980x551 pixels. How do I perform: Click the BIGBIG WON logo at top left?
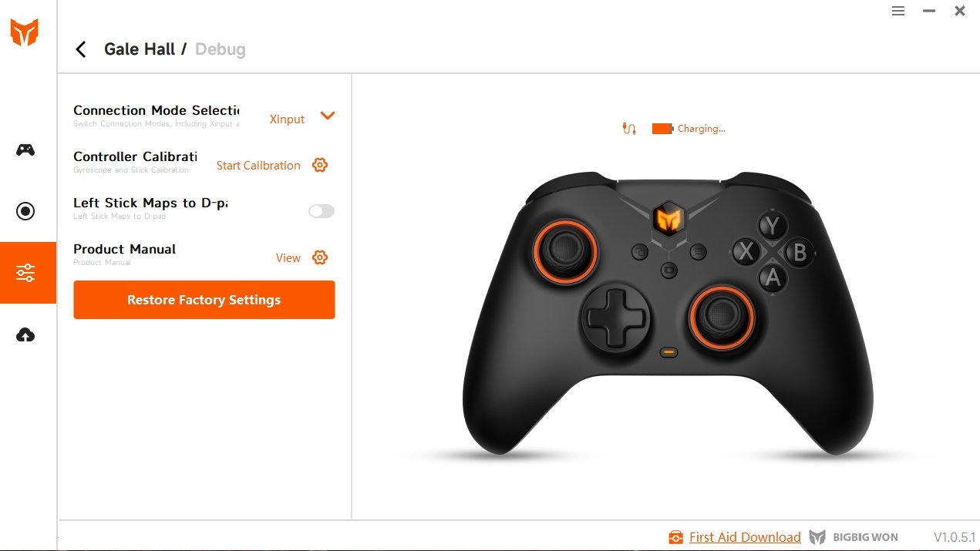tap(24, 32)
